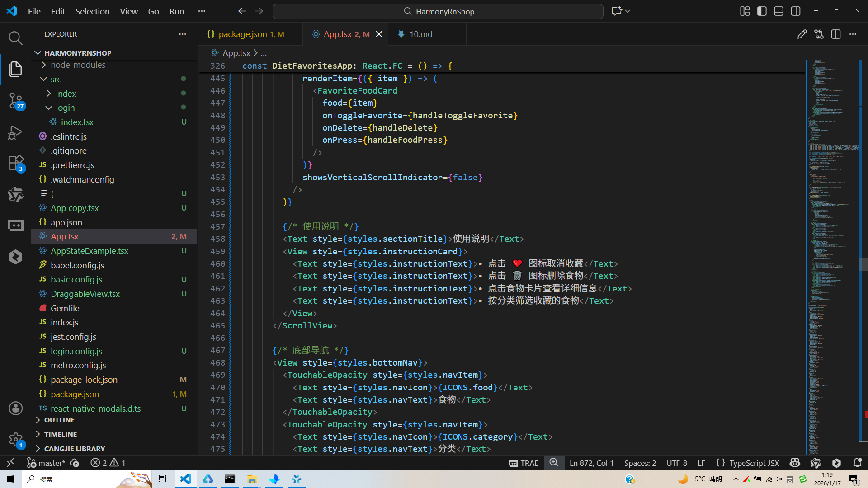Open the Selection menu
This screenshot has width=868, height=488.
click(x=92, y=11)
